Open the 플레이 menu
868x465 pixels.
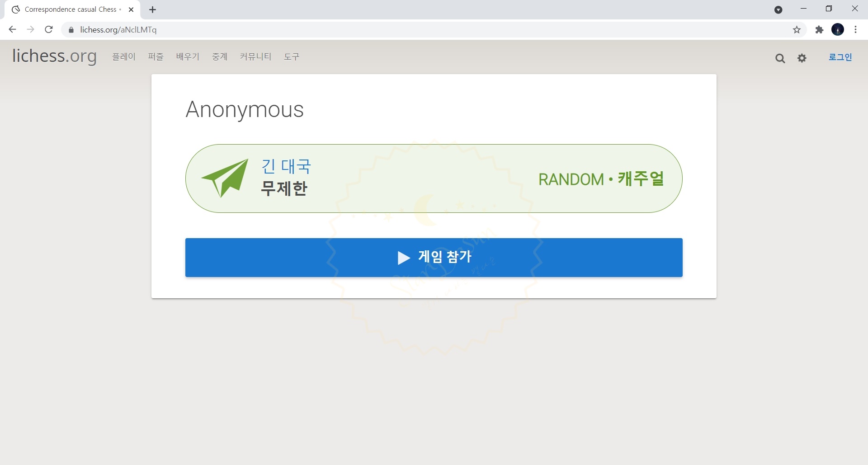pyautogui.click(x=124, y=56)
